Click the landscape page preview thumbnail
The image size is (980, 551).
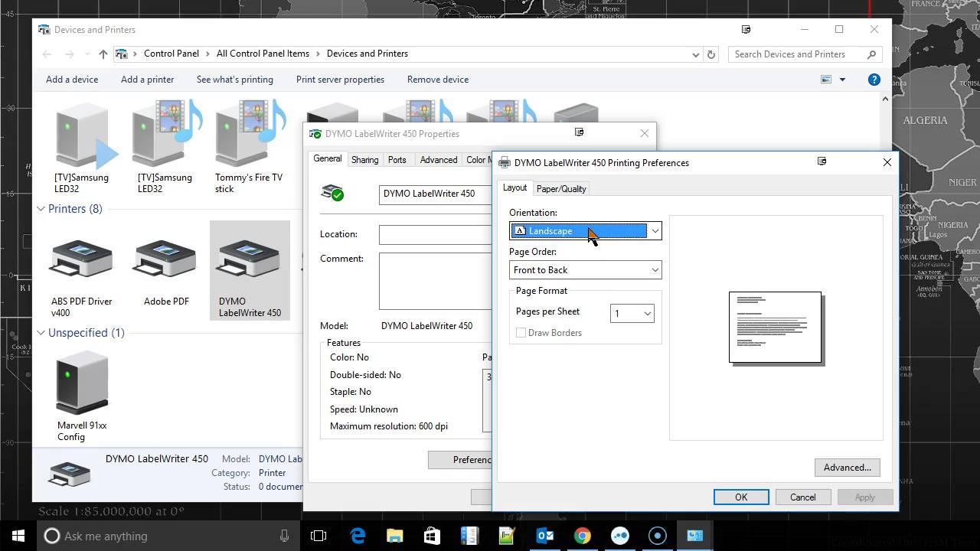pos(775,327)
